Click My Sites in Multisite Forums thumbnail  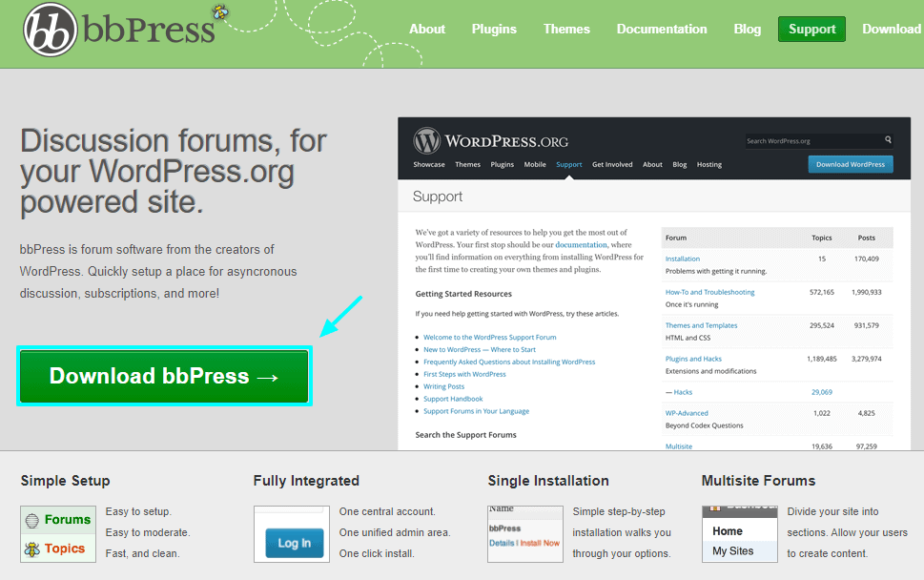(x=733, y=551)
